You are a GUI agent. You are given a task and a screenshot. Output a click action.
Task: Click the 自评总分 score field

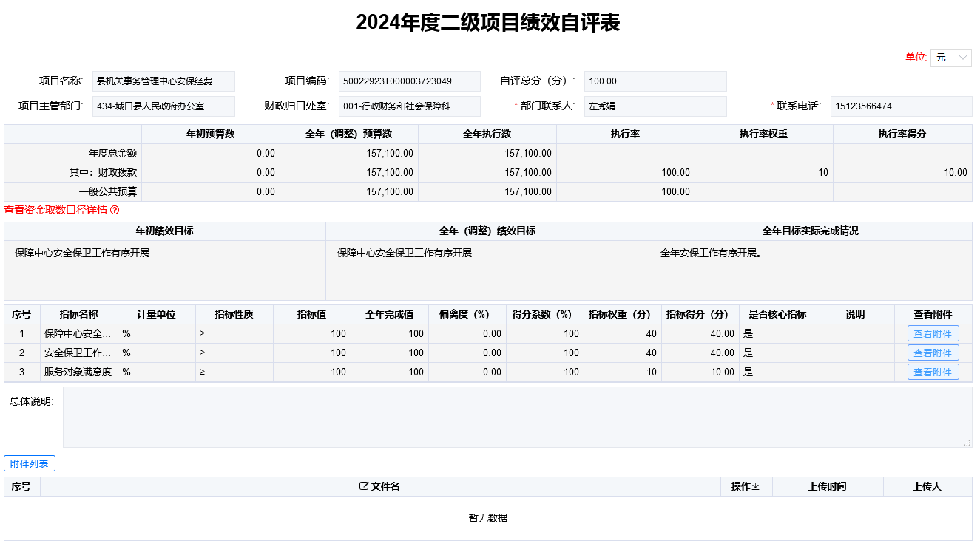[x=655, y=81]
